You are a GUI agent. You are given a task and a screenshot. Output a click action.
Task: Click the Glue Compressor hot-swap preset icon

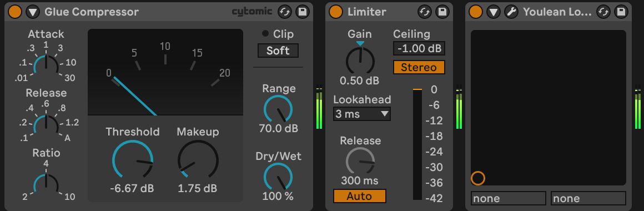[285, 12]
